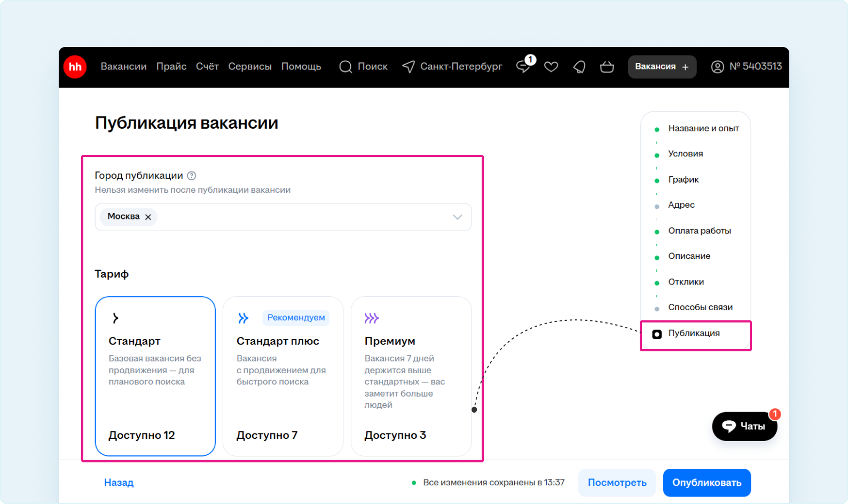This screenshot has width=848, height=504.
Task: Open the Вакансия plus create menu
Action: pyautogui.click(x=662, y=67)
